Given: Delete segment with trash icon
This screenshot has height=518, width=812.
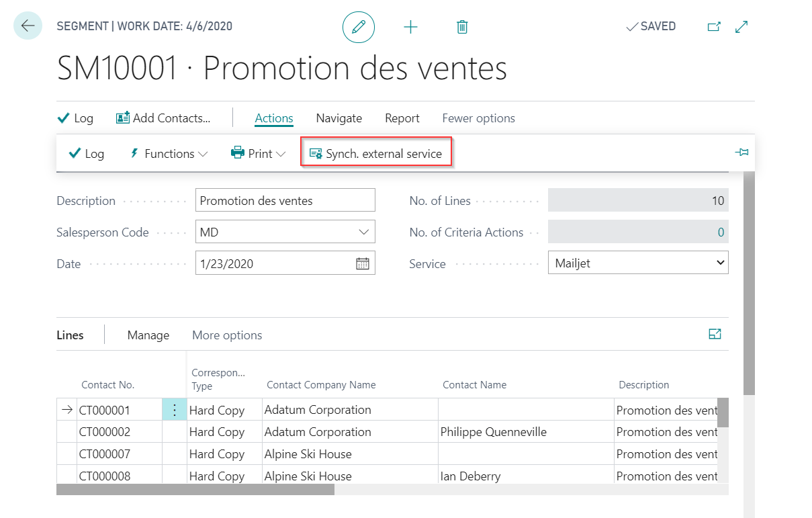Looking at the screenshot, I should click(x=462, y=27).
